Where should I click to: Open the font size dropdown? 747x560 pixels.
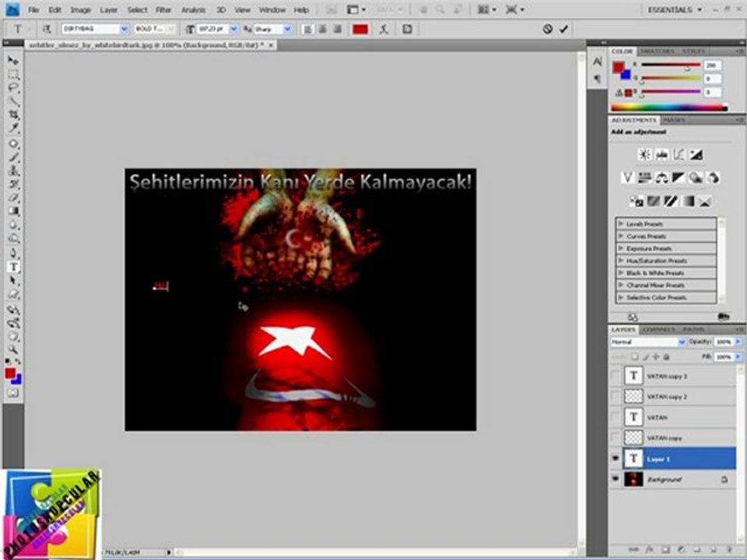click(x=233, y=29)
